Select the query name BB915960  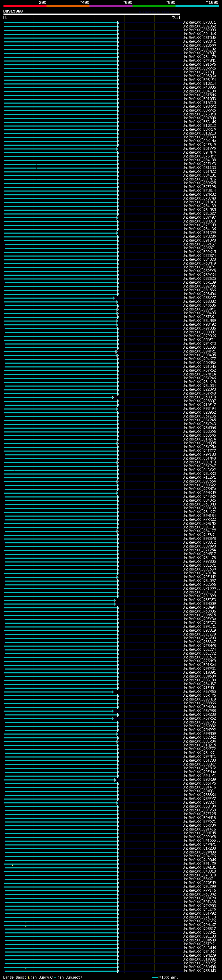click(x=13, y=11)
